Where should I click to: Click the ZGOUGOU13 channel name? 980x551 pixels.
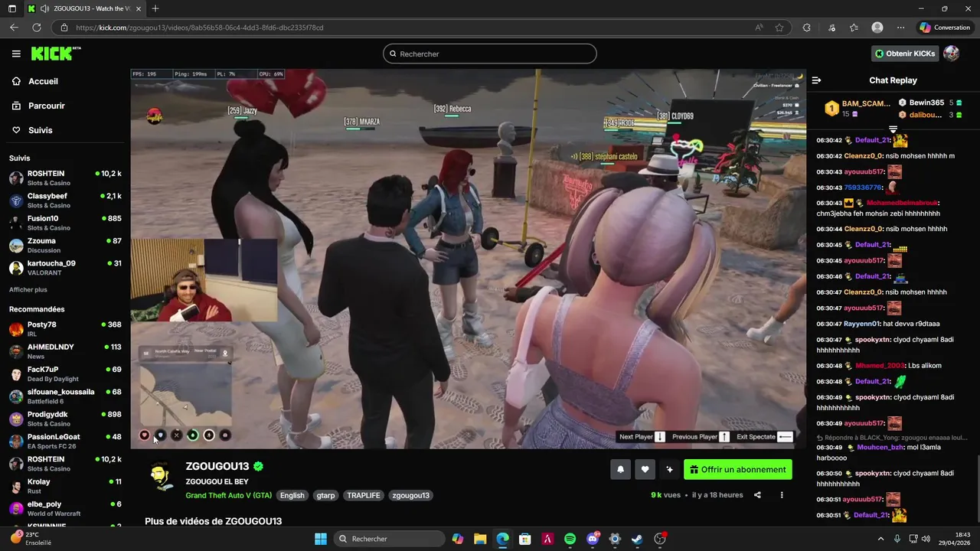(217, 466)
